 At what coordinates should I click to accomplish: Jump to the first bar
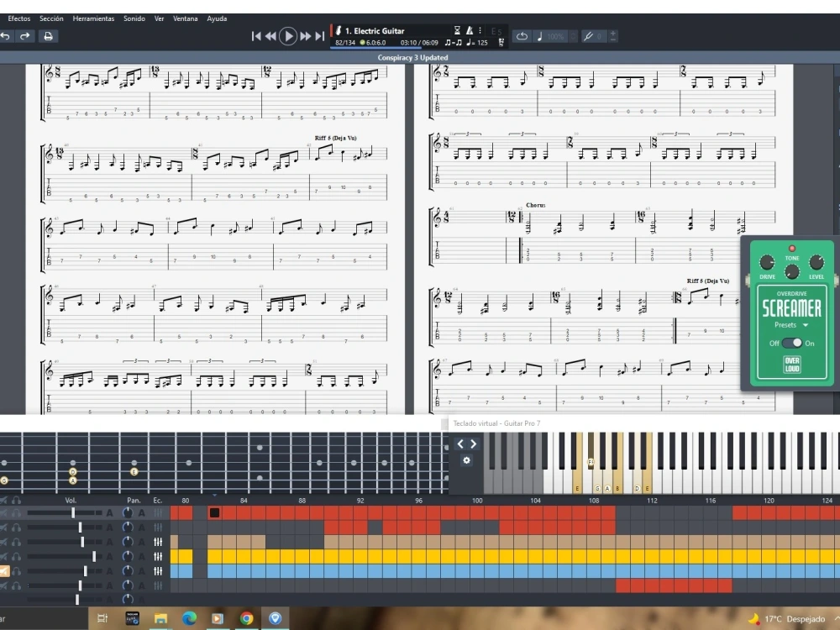[256, 36]
